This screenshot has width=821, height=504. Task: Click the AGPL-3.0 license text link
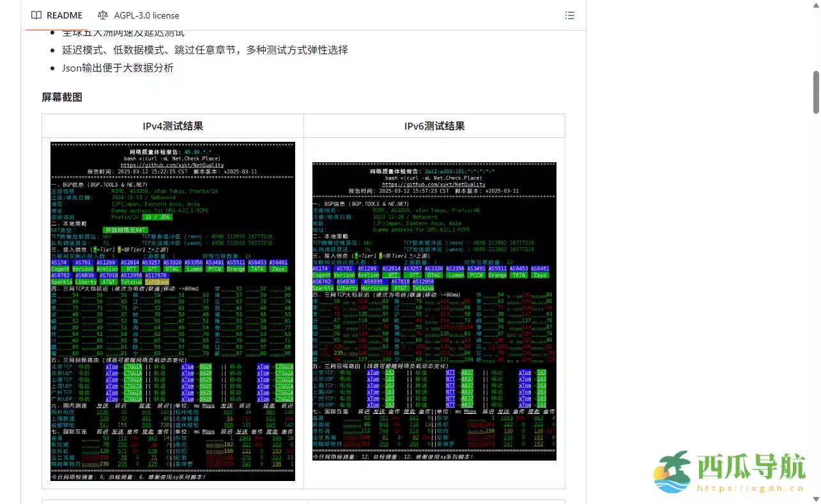145,15
